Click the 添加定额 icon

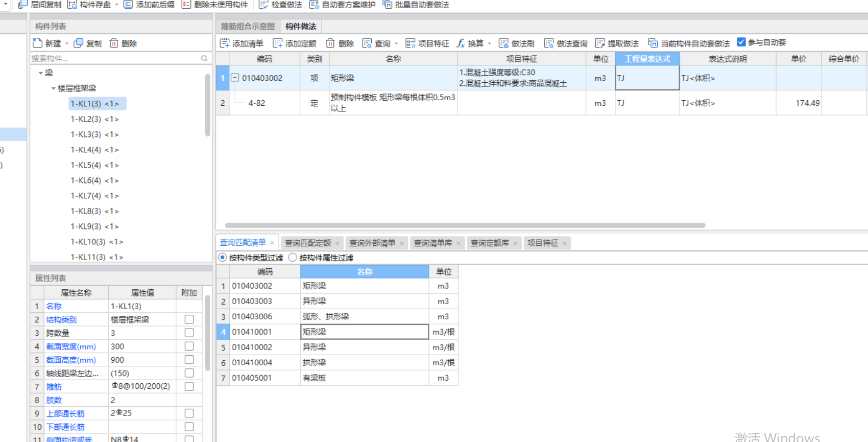pyautogui.click(x=278, y=43)
